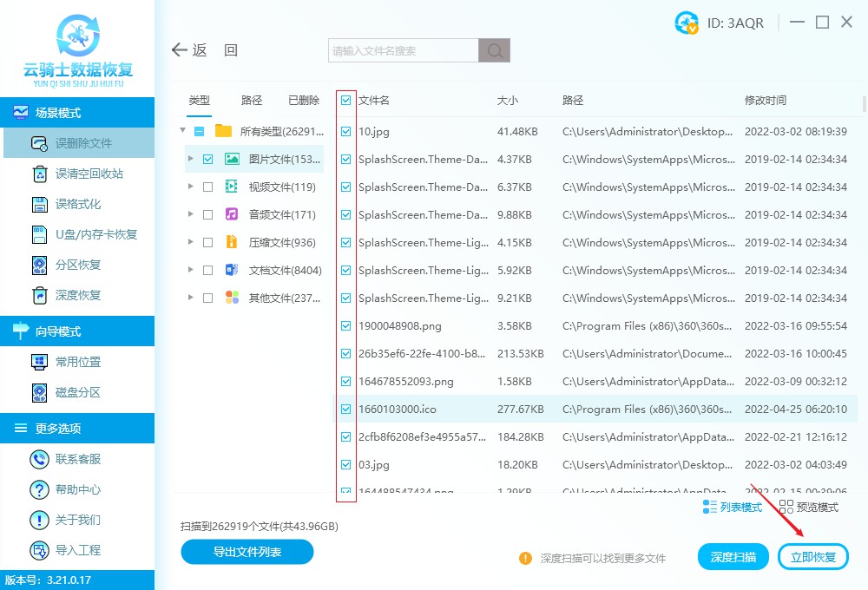Select the 文档文件 document type icon
Image resolution: width=868 pixels, height=590 pixels.
tap(232, 270)
